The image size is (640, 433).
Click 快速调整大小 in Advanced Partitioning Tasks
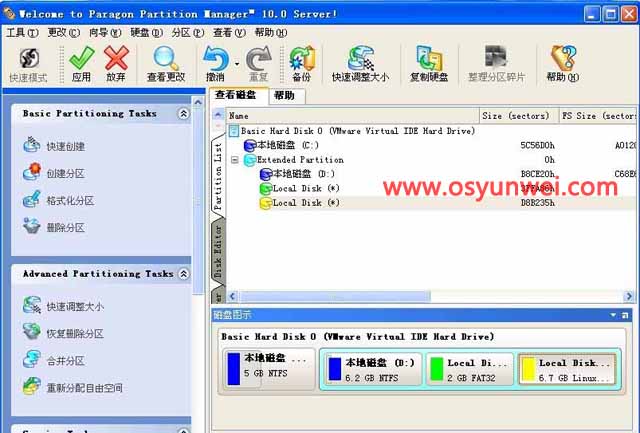click(63, 306)
